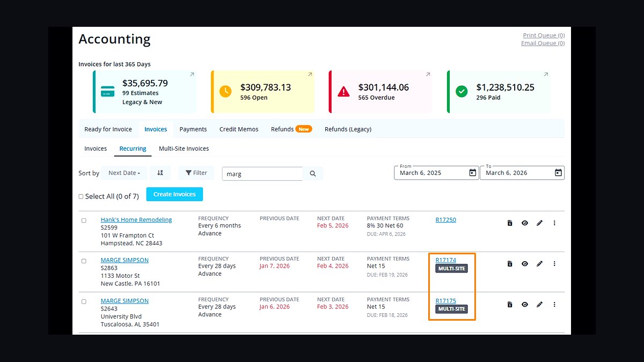Edit the R17175 recurring invoice with pencil icon
Image resolution: width=644 pixels, height=362 pixels.
540,305
